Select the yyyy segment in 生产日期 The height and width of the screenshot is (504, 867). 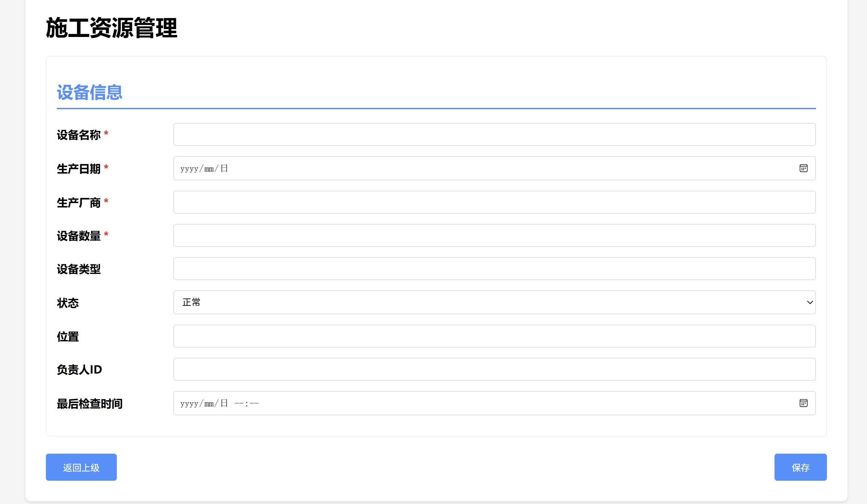[189, 169]
